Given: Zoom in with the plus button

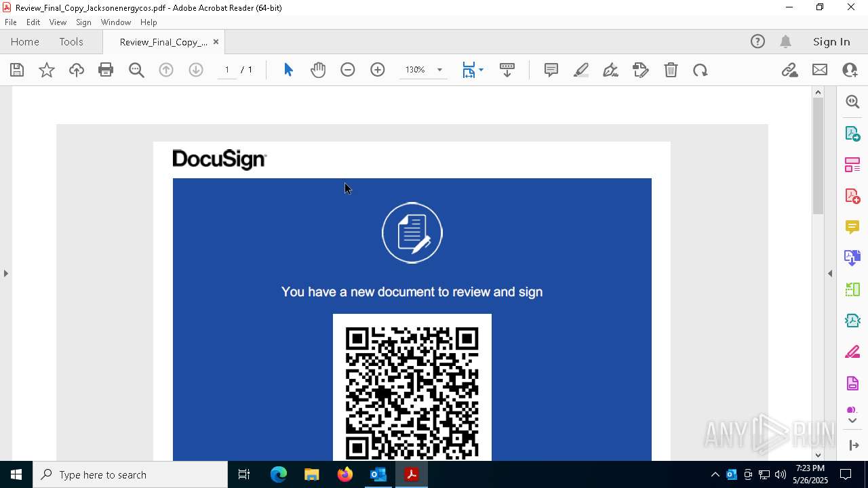Looking at the screenshot, I should [x=378, y=70].
